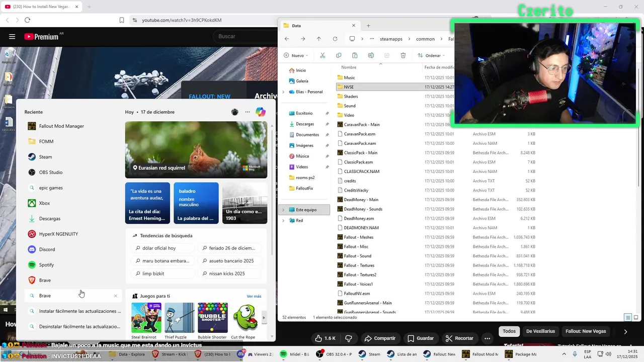Switch to the YouTube browser tab
Screen dimensions: 644x362
pos(42,7)
